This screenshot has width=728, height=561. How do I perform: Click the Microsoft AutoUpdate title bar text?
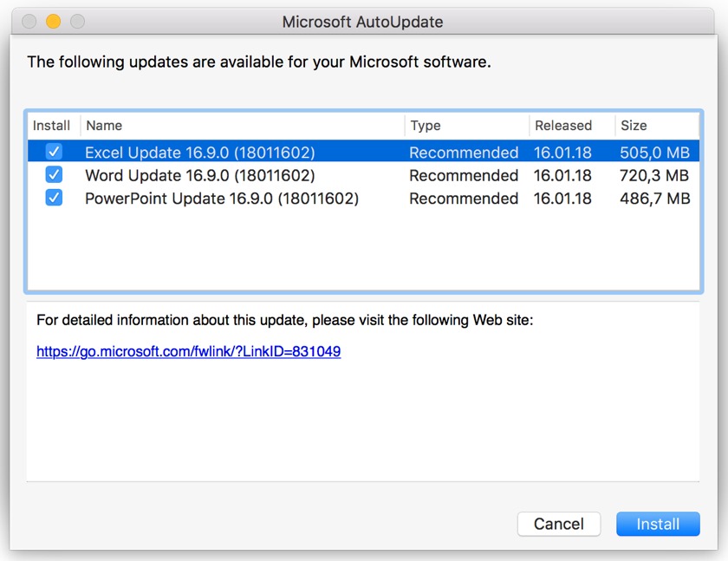[x=362, y=22]
